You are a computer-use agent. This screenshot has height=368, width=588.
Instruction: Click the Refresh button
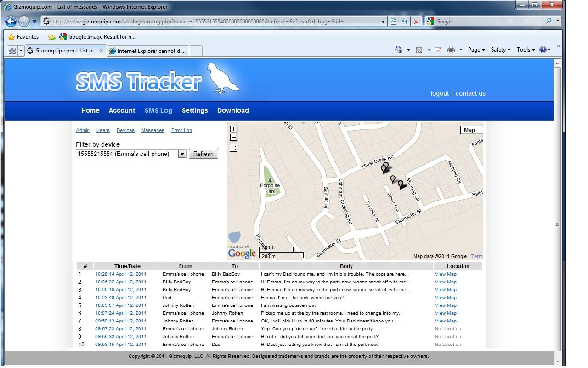(203, 154)
